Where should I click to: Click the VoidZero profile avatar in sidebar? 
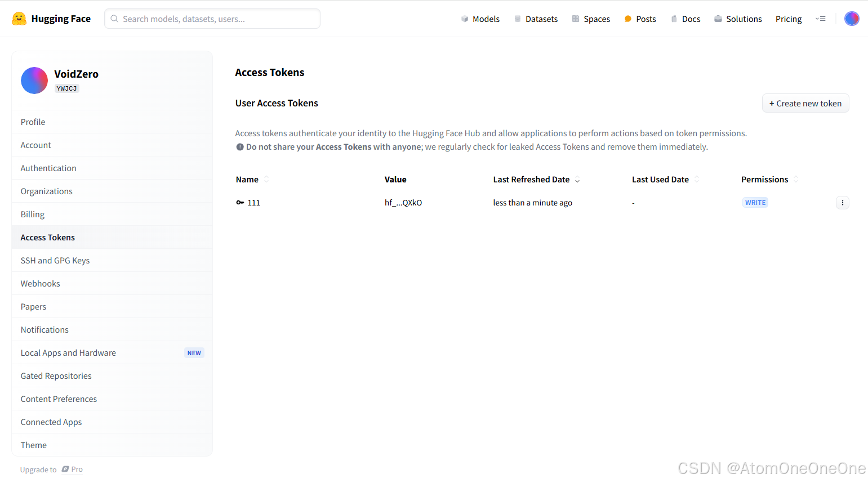(34, 80)
